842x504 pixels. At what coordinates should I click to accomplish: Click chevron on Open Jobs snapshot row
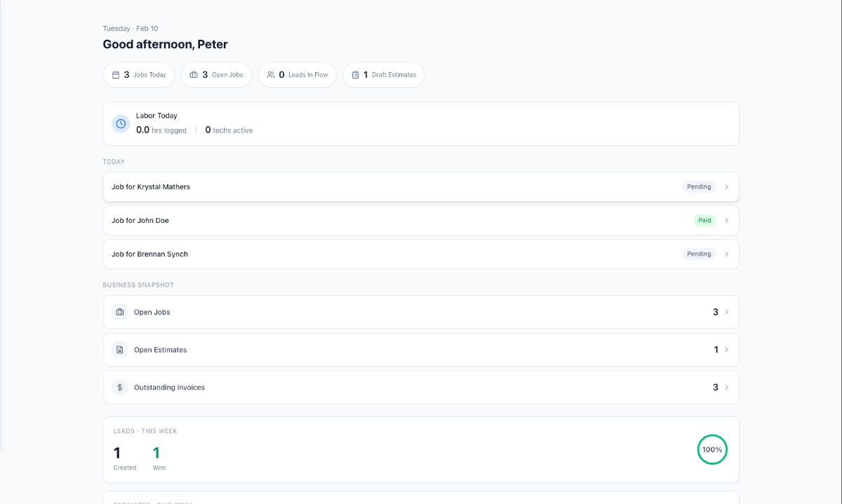[x=726, y=312]
